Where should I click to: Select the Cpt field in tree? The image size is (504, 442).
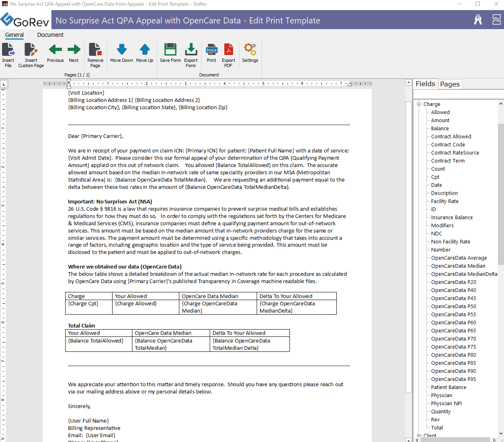[435, 177]
